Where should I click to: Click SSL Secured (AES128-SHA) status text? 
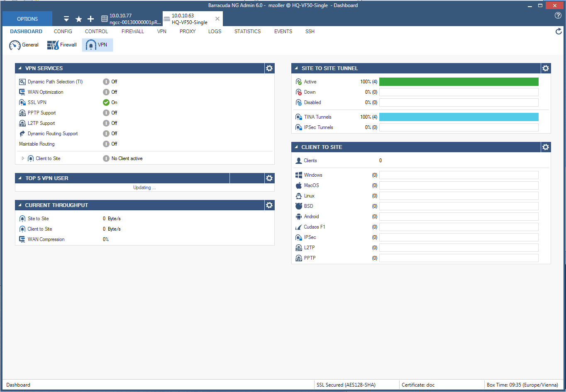(346, 385)
